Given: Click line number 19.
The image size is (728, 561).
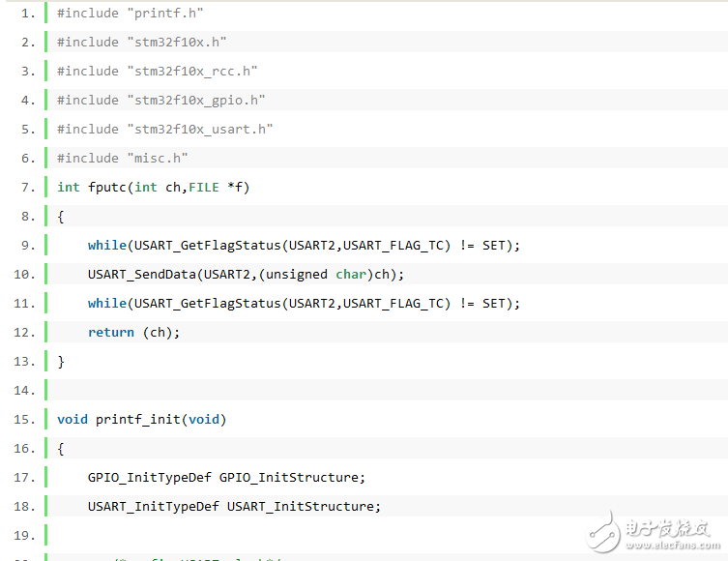Looking at the screenshot, I should [24, 536].
